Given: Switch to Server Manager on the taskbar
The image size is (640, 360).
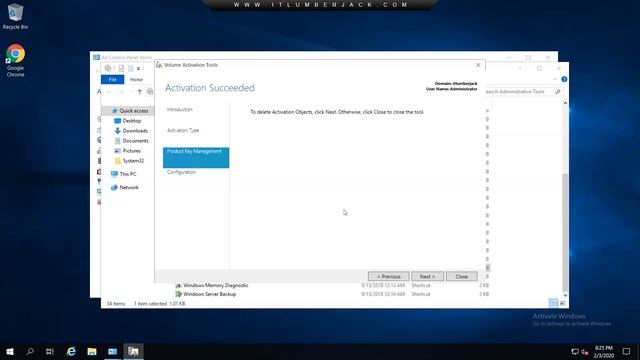Looking at the screenshot, I should tap(113, 351).
